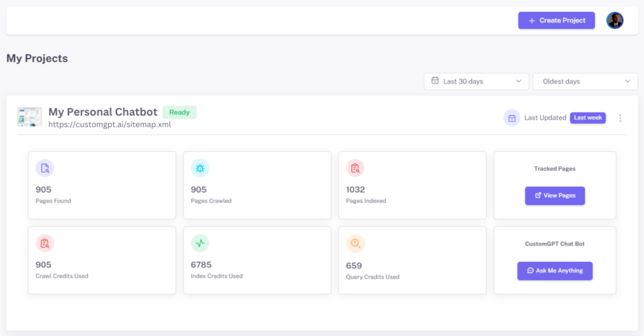This screenshot has width=644, height=336.
Task: Click the View Pages button
Action: [x=555, y=195]
